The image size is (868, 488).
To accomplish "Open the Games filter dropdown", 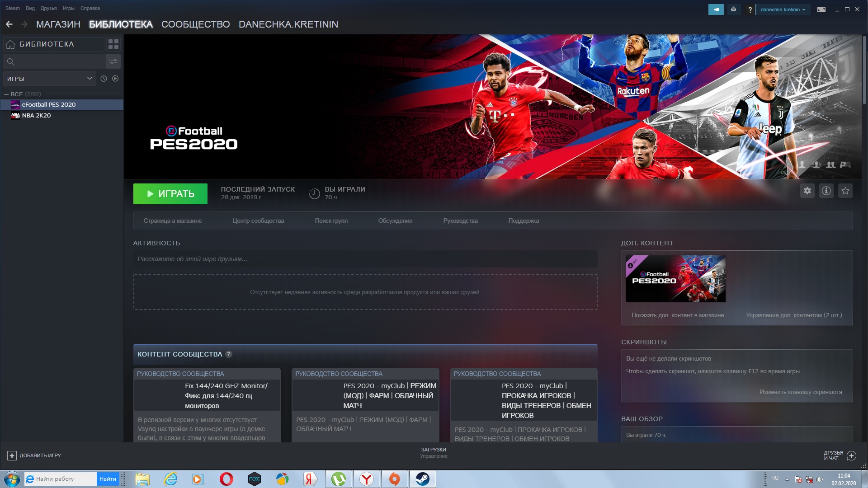I will [x=49, y=79].
